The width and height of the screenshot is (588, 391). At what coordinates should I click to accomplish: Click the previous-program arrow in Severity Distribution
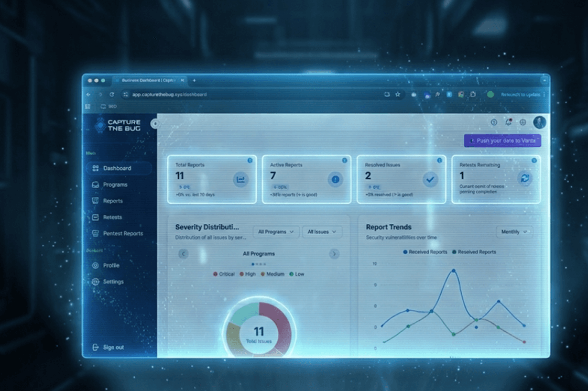pyautogui.click(x=183, y=254)
